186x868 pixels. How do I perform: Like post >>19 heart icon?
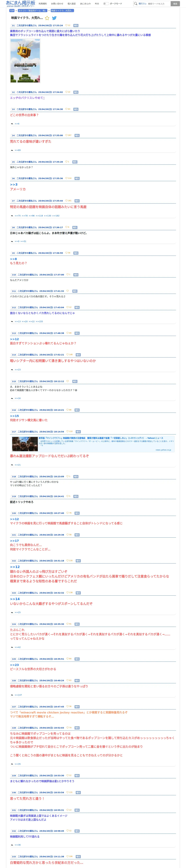[68, 496]
